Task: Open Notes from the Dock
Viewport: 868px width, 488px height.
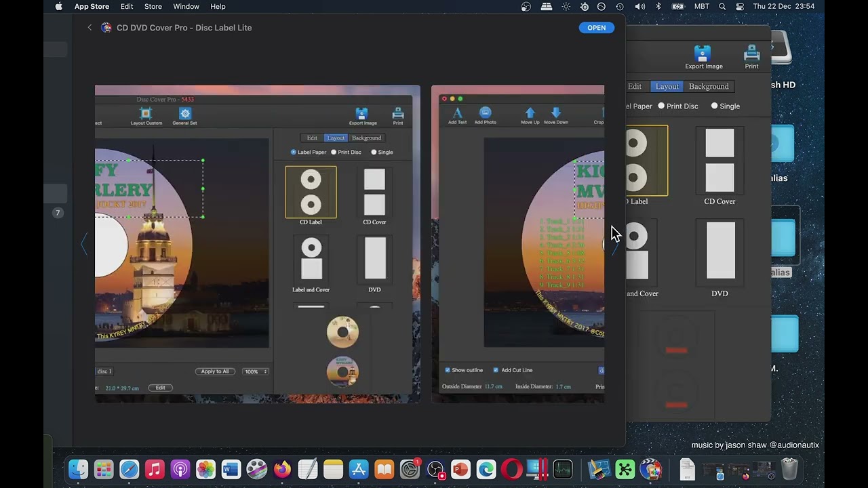Action: [333, 469]
